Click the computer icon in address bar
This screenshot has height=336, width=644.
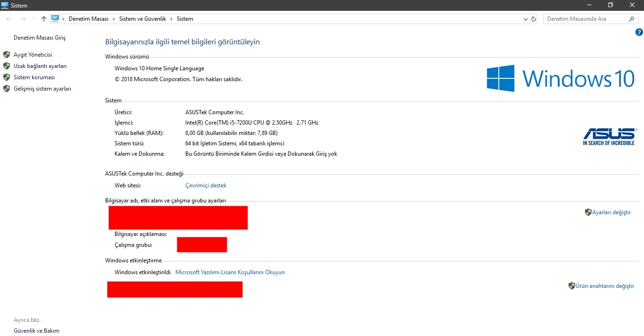55,18
